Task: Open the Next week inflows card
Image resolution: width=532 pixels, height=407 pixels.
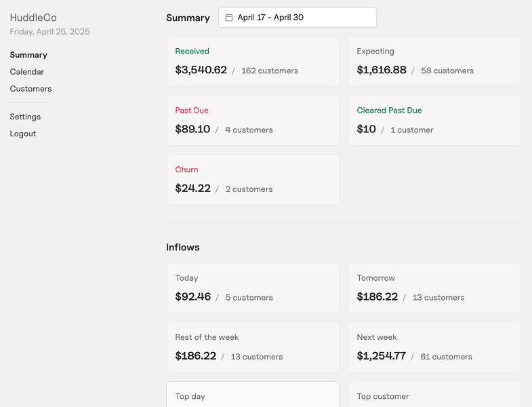Action: click(434, 347)
